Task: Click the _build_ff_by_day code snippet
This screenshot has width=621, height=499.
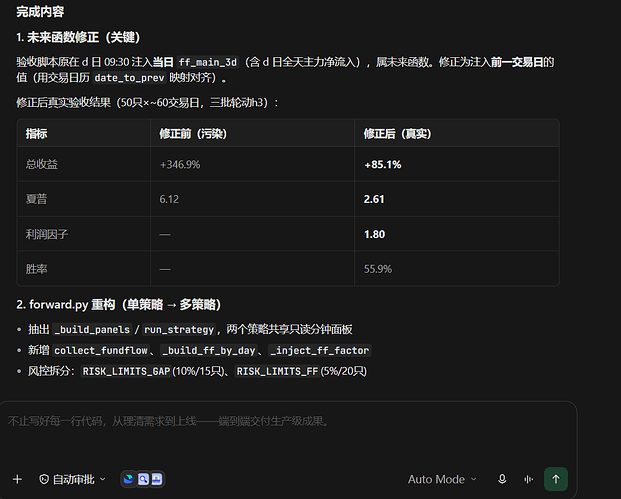Action: (x=209, y=350)
